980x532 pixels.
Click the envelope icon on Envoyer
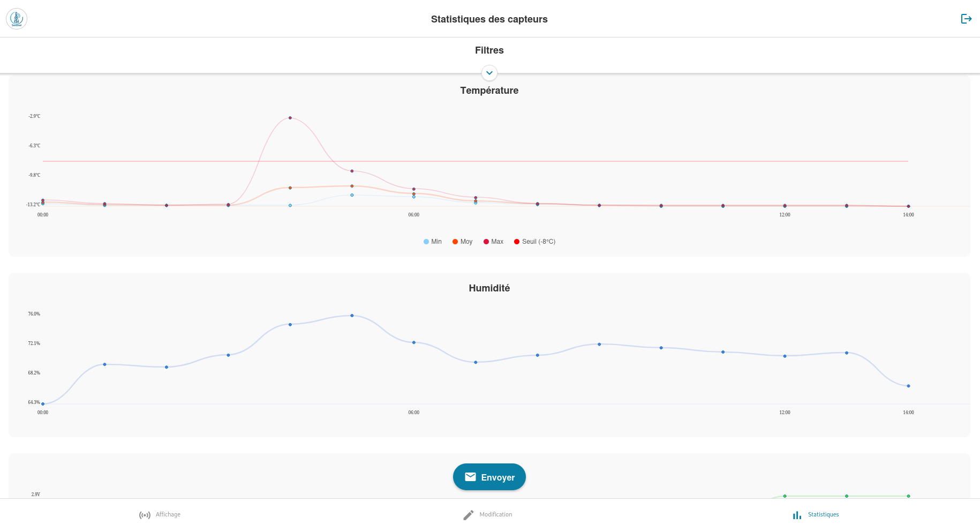pos(470,477)
